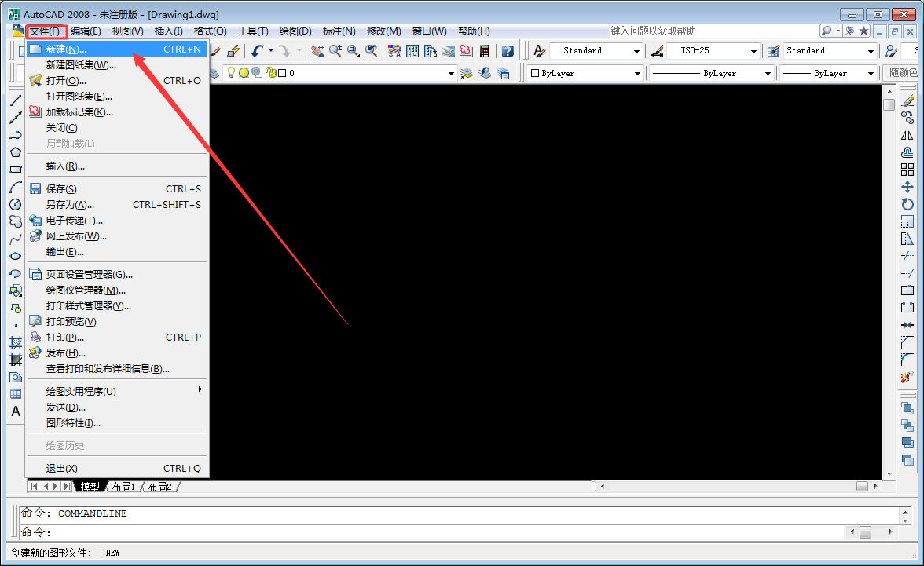Activate the Multiline Text tool
The image size is (924, 566).
coord(16,408)
